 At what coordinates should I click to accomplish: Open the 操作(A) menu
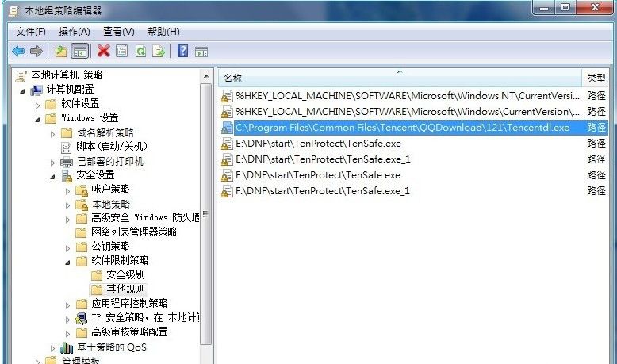click(x=74, y=32)
